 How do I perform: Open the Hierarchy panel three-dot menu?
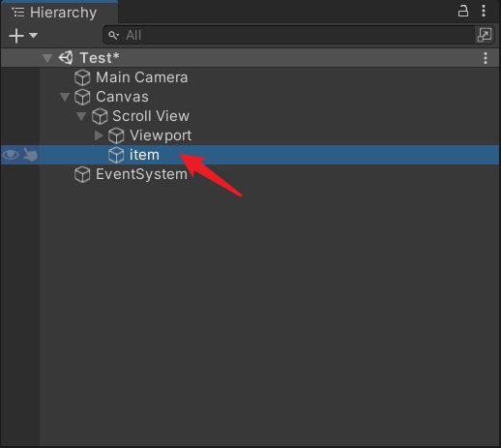484,11
